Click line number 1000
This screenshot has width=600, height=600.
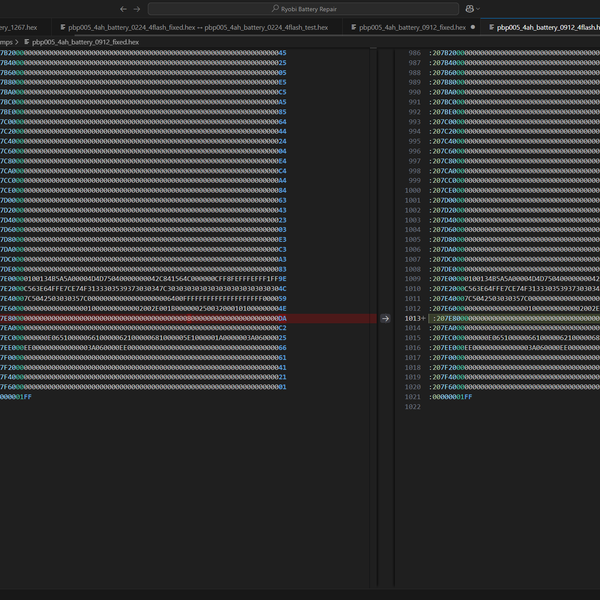412,190
